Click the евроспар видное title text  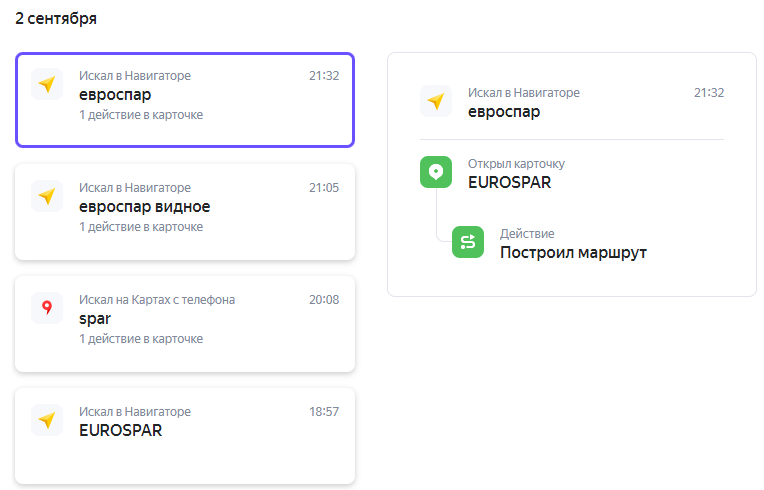(x=144, y=207)
